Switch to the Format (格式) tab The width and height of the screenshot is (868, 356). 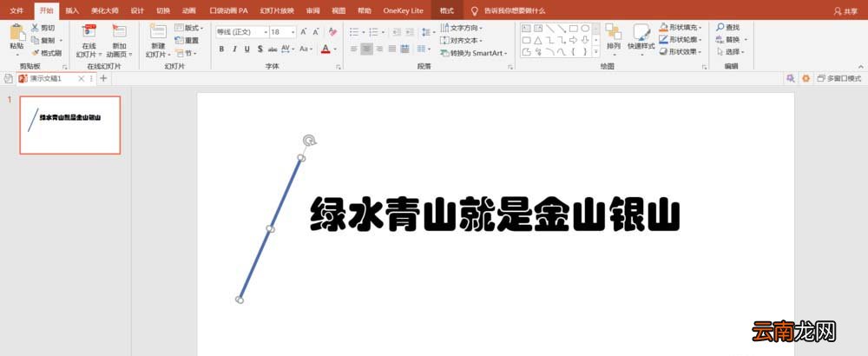pyautogui.click(x=447, y=10)
